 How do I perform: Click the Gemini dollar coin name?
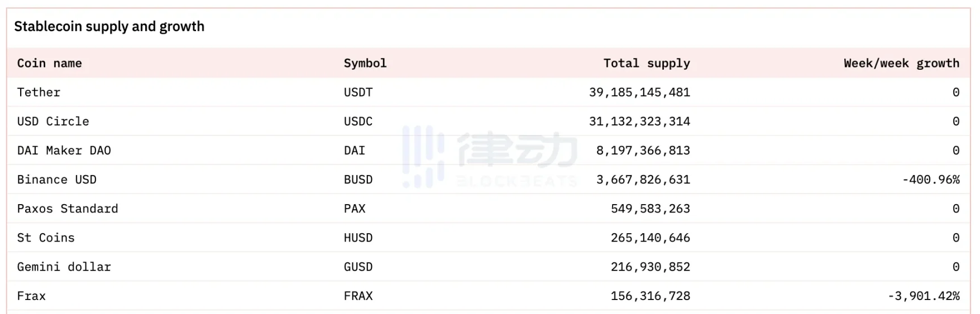tap(64, 267)
